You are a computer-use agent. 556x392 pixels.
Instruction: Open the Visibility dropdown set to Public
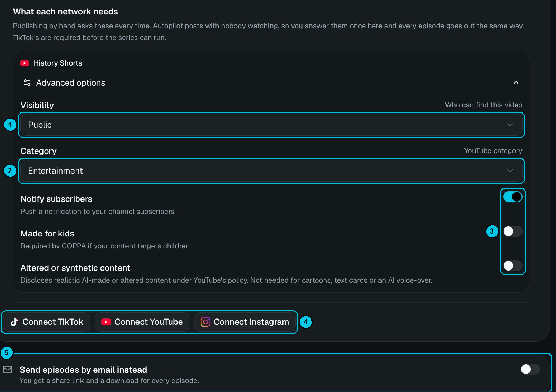click(x=271, y=125)
